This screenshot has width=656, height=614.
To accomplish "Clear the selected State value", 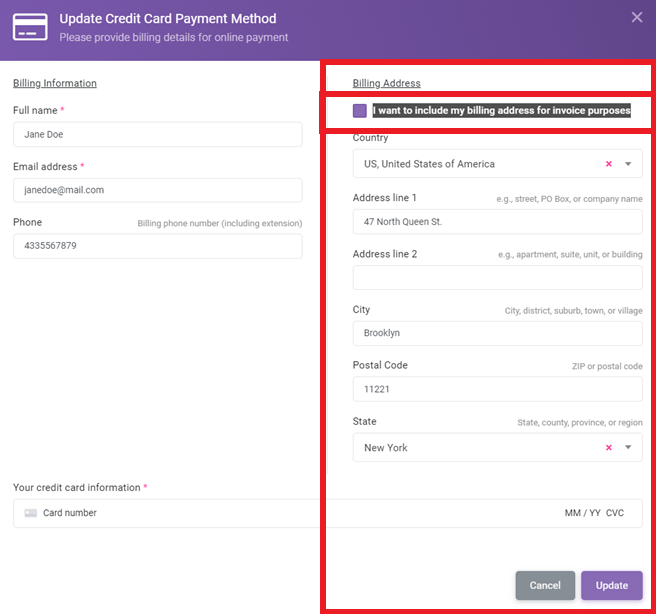I will (x=609, y=448).
